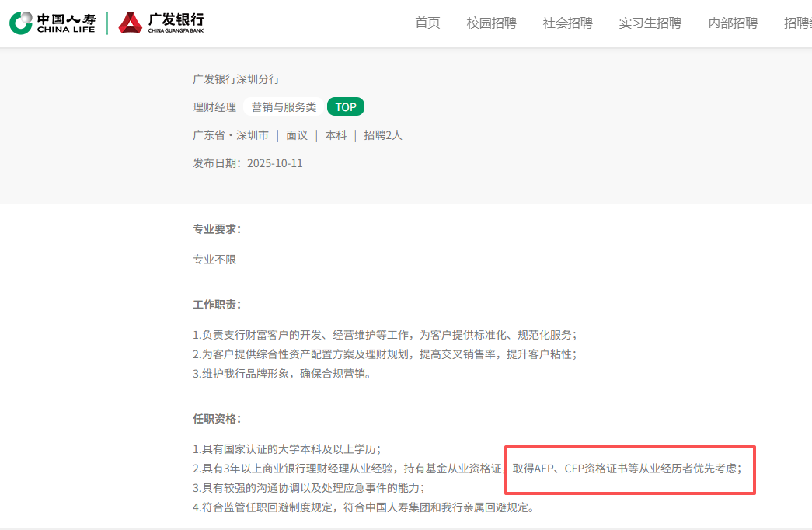Click the 工作职责 section heading
The height and width of the screenshot is (530, 812).
point(217,305)
